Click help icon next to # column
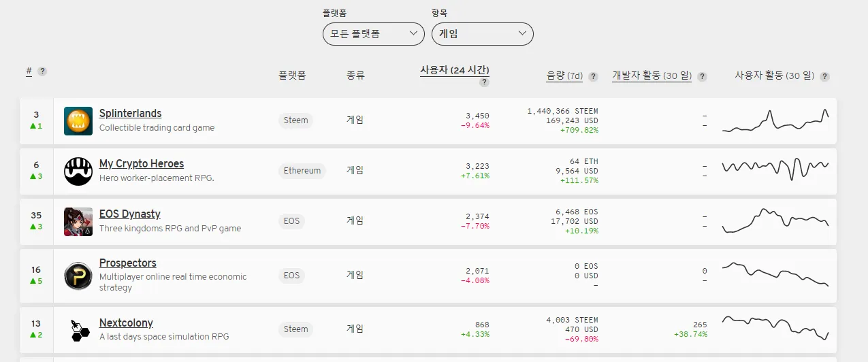Viewport: 868px width, 362px height. click(42, 71)
